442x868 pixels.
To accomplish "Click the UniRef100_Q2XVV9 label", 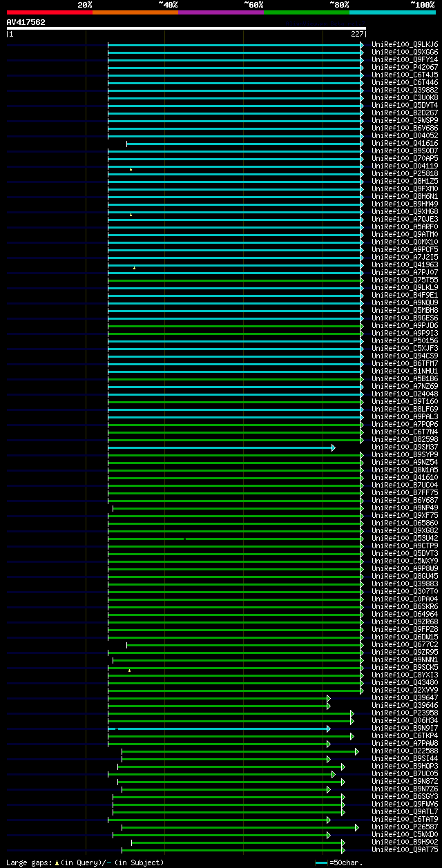I will point(405,691).
